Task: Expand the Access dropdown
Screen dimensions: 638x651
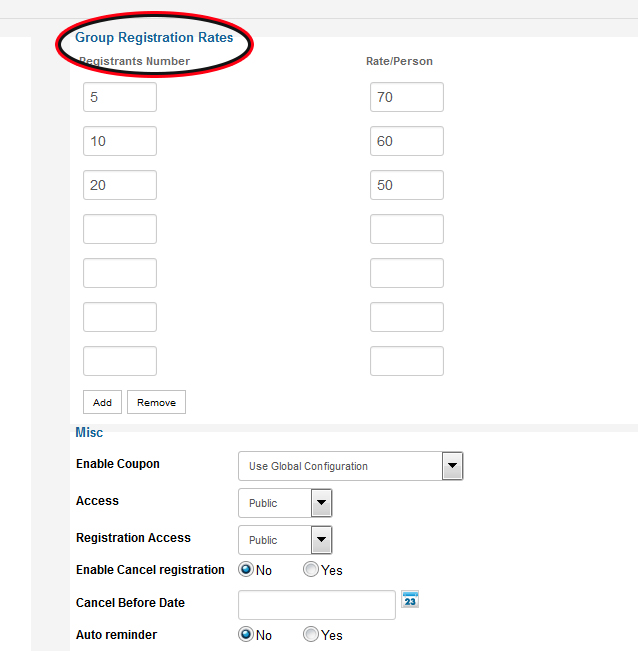Action: coord(285,503)
